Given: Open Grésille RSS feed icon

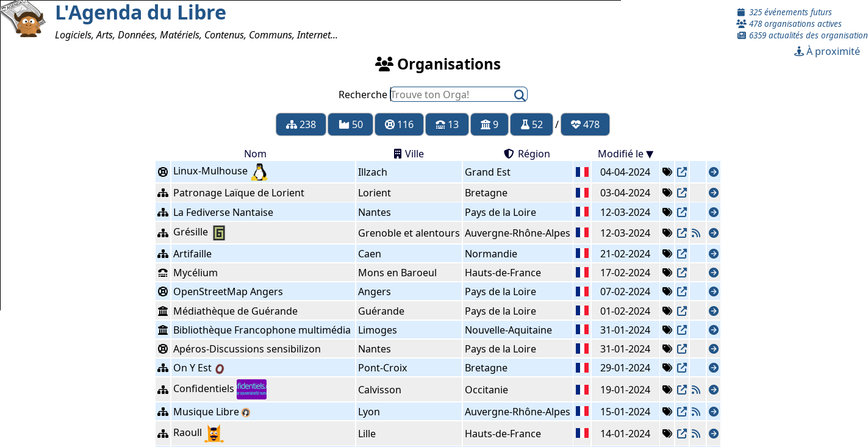Looking at the screenshot, I should pos(696,233).
